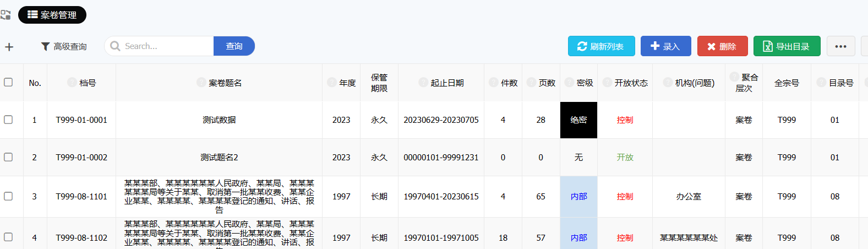Click the circle icon beside 机构(问题) header
The height and width of the screenshot is (249, 868).
[667, 82]
